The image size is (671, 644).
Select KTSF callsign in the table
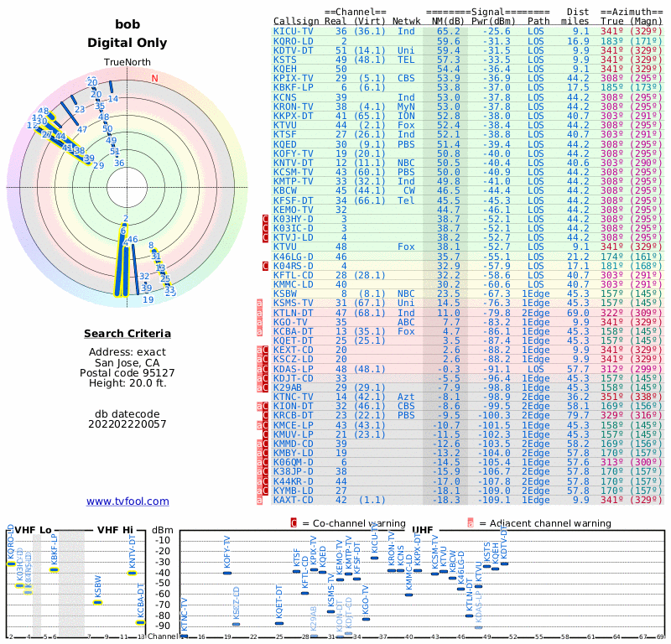(x=285, y=134)
